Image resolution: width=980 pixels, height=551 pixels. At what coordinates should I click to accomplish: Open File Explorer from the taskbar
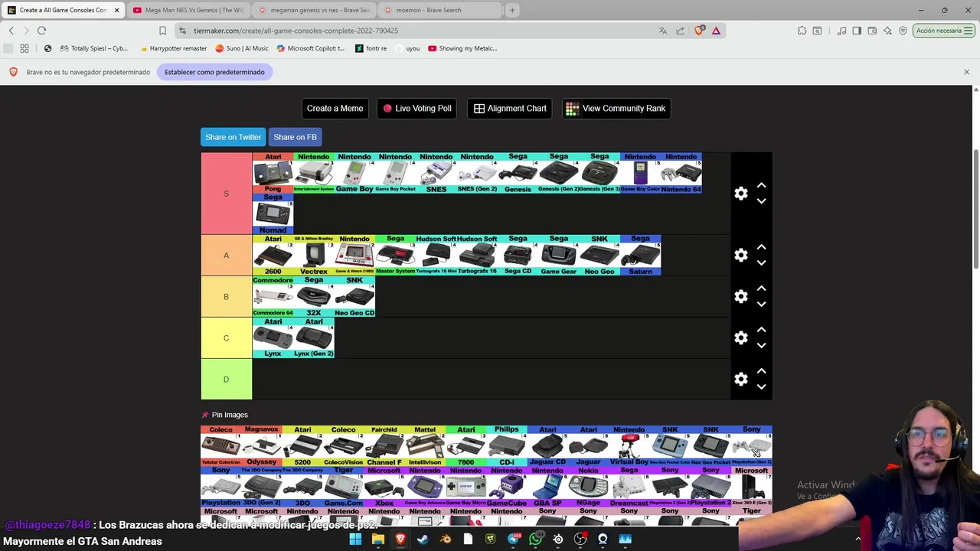[377, 540]
